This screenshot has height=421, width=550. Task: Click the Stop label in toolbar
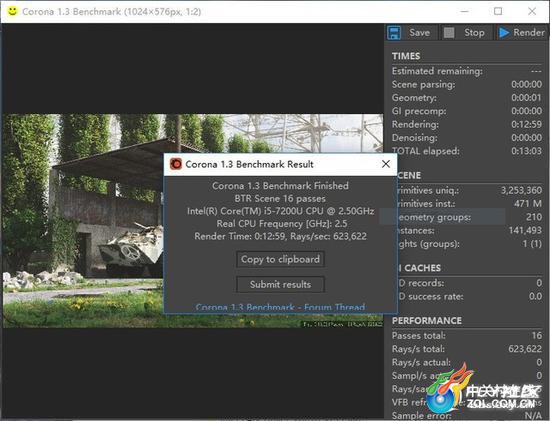coord(474,33)
